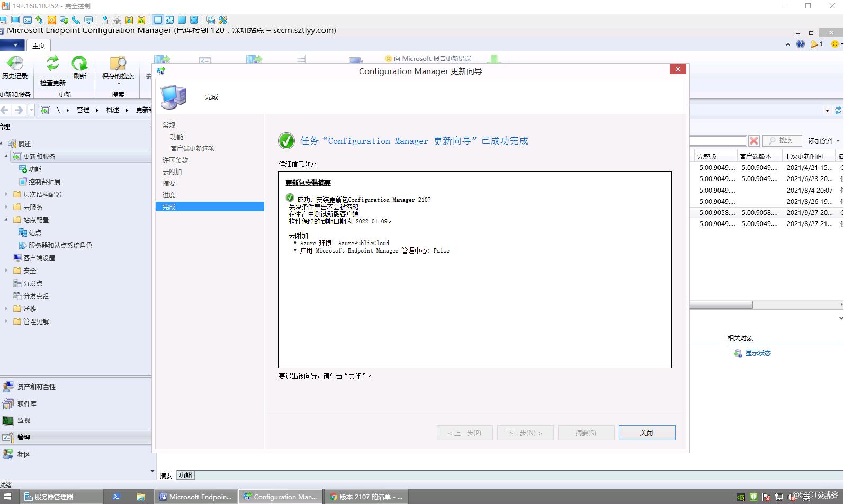
Task: Click the address bar refresh icon
Action: (838, 110)
